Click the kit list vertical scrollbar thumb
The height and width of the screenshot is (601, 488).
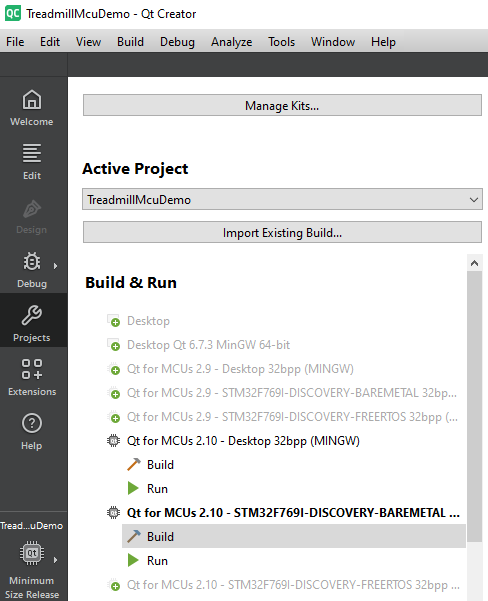pos(475,406)
